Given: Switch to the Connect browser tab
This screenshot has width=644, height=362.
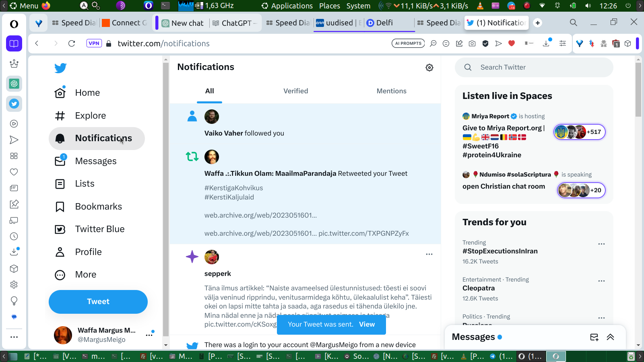Looking at the screenshot, I should click(x=125, y=23).
